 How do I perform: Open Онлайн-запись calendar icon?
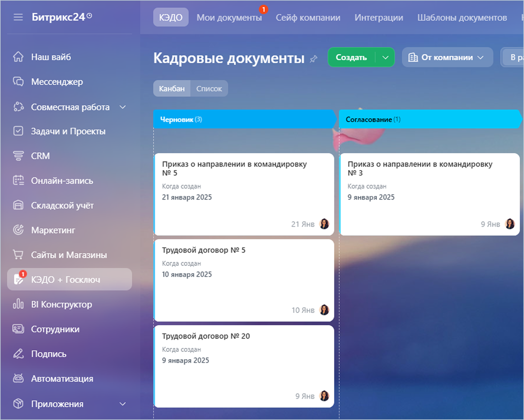coord(18,181)
